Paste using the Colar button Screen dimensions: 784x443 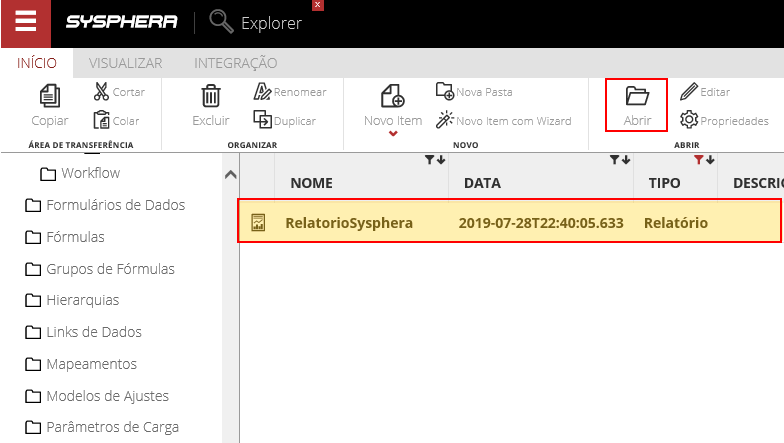116,120
